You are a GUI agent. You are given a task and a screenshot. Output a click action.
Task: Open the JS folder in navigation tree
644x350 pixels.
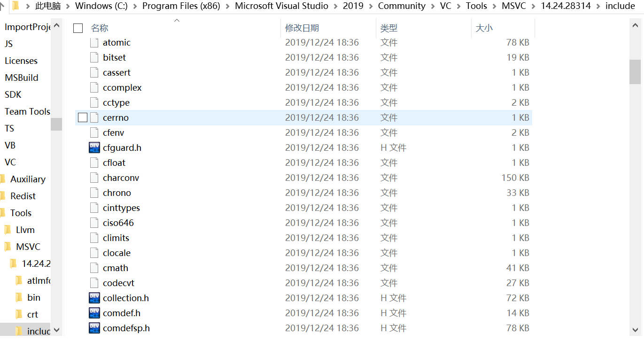point(9,44)
